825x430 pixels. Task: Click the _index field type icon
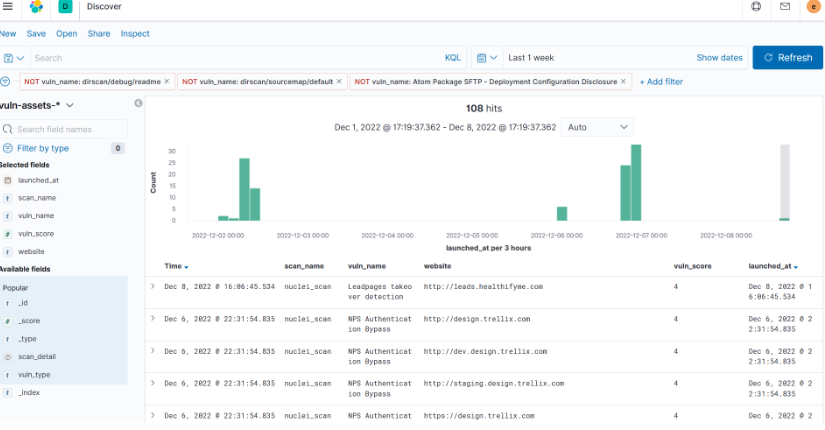coord(7,393)
